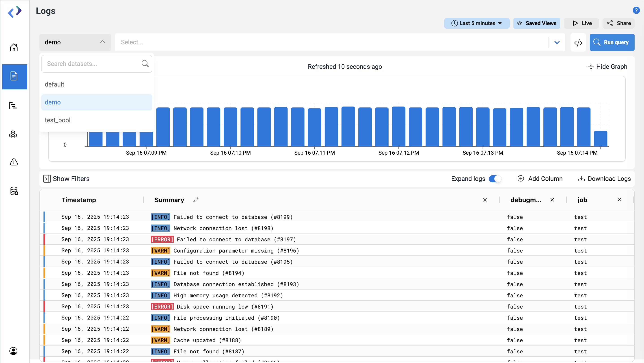Open the Alerts triangle icon in sidebar

(x=14, y=162)
